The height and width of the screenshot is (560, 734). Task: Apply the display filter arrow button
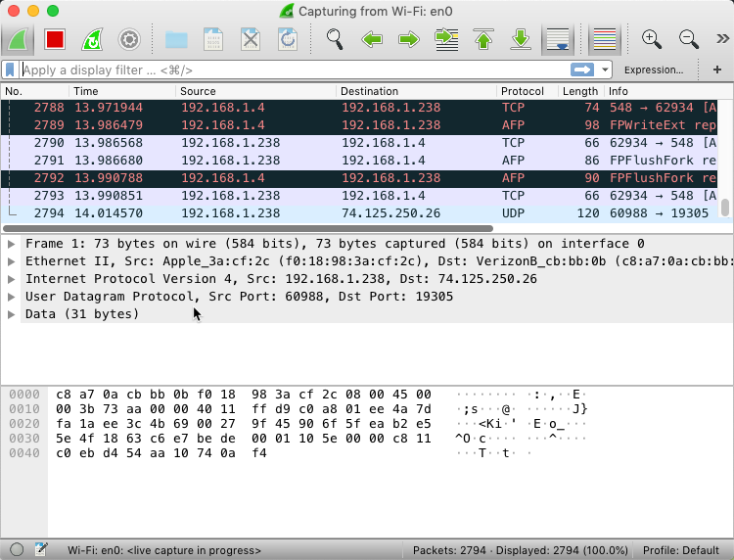(582, 70)
